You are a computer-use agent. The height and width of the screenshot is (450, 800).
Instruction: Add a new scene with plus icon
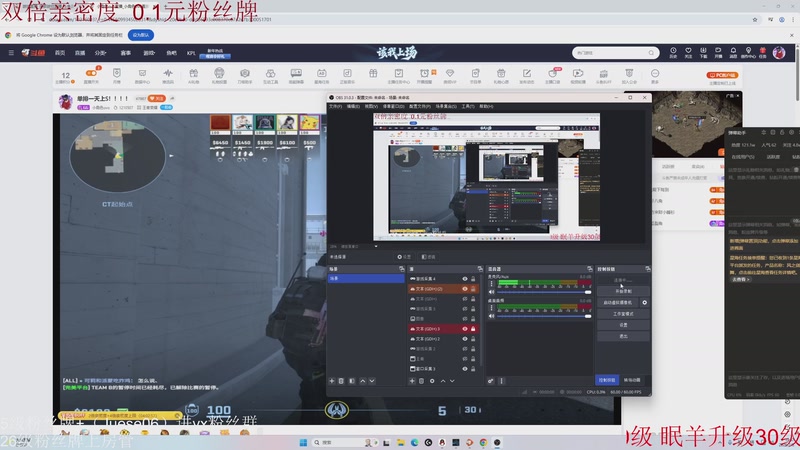(x=332, y=381)
